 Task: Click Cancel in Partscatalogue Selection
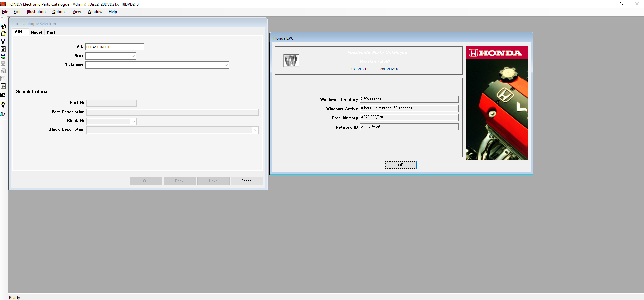[x=247, y=181]
